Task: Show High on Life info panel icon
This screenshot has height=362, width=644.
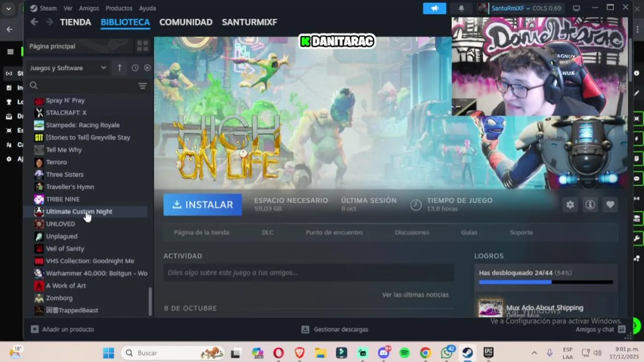Action: pyautogui.click(x=590, y=205)
